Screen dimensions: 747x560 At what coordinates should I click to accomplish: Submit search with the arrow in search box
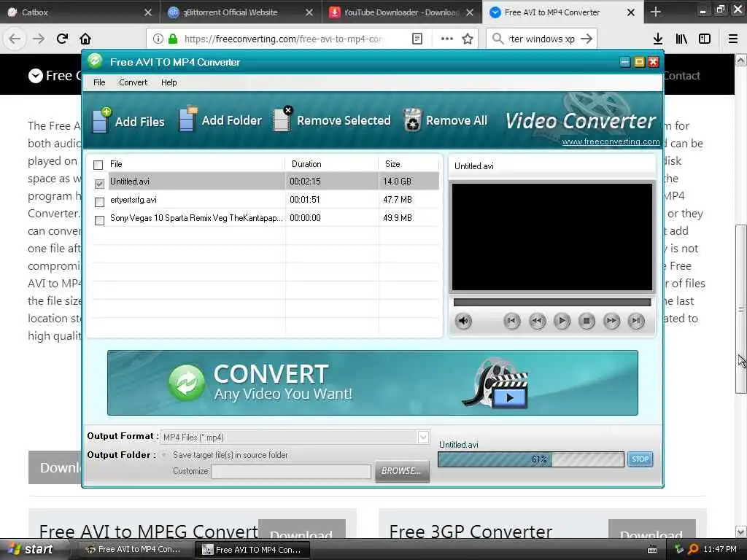[587, 39]
